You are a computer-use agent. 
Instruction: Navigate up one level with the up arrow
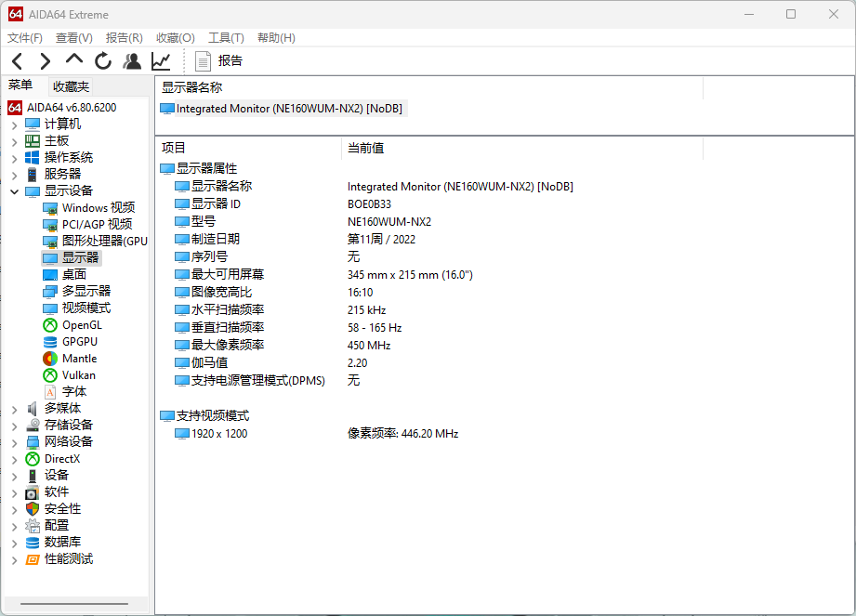click(74, 59)
